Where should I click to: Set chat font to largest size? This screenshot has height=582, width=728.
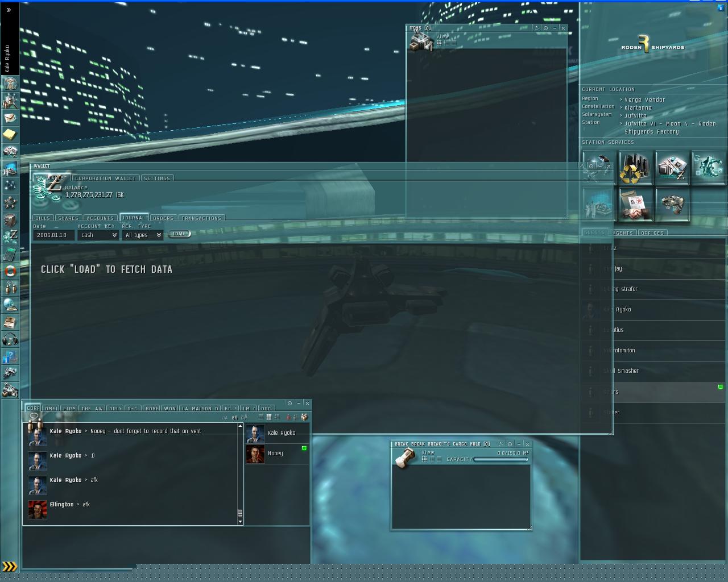tap(244, 417)
